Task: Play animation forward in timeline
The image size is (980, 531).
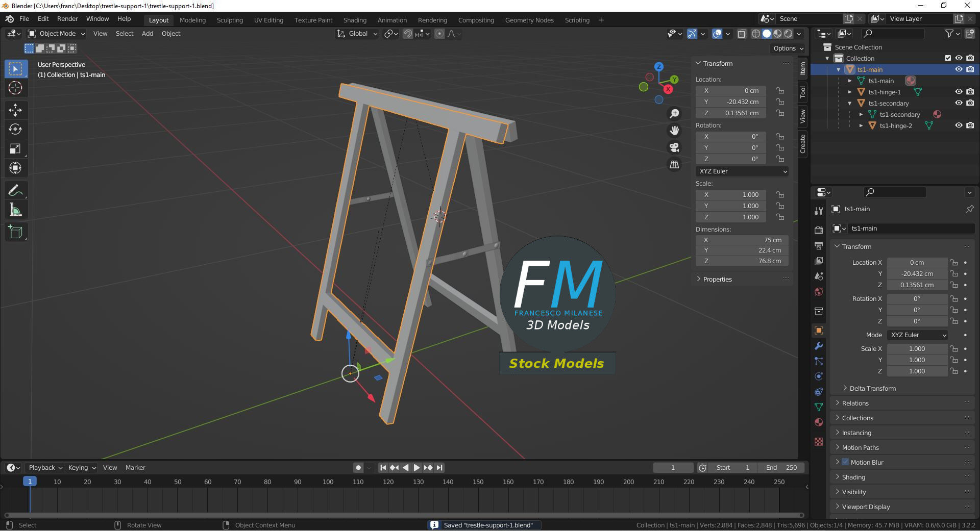Action: pyautogui.click(x=416, y=468)
